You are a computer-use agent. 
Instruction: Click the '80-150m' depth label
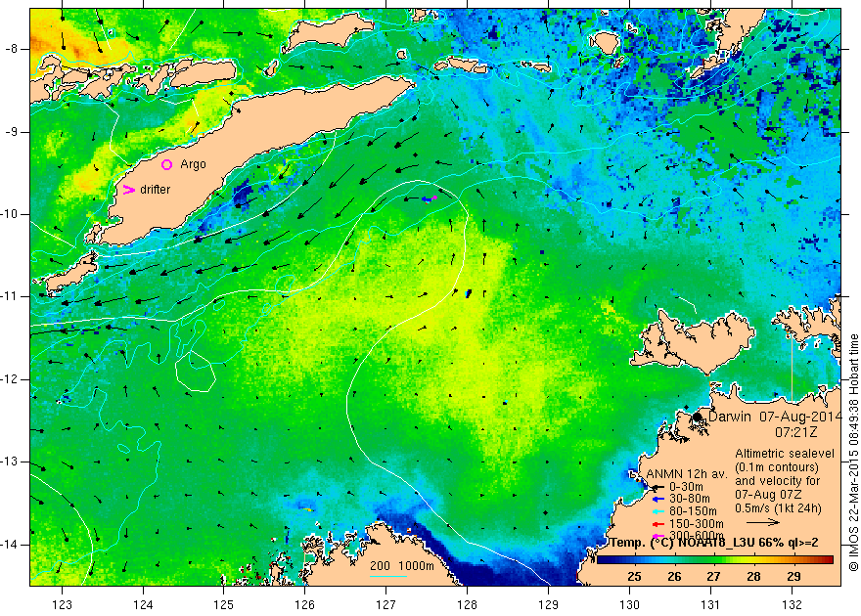[x=693, y=511]
